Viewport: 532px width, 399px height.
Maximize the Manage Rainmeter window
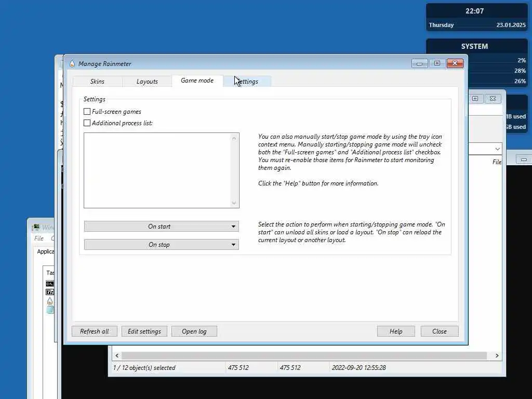point(437,63)
